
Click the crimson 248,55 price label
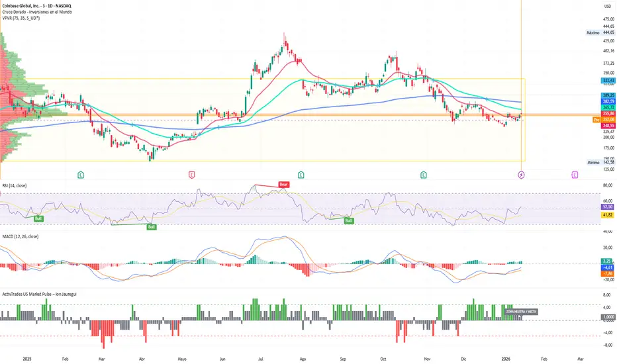[608, 126]
